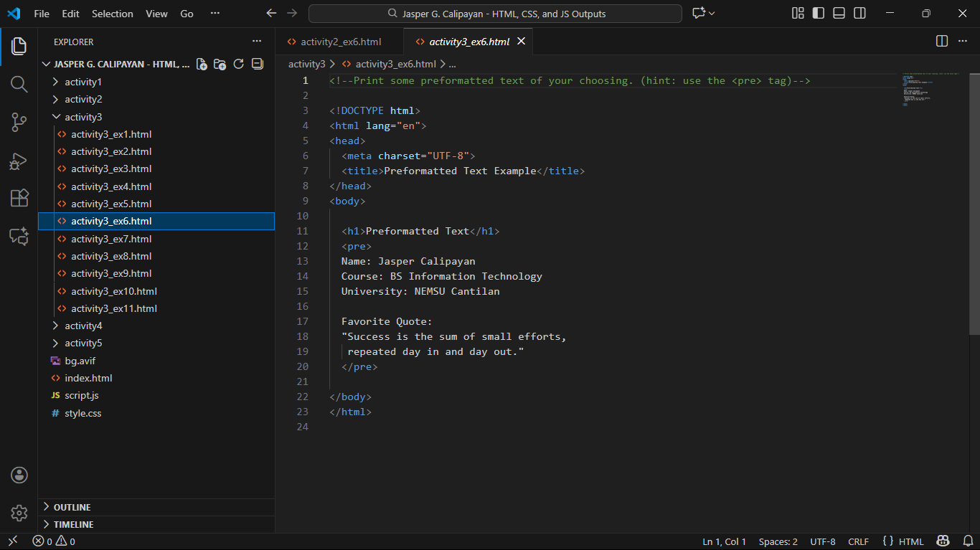Toggle the bottom panel visibility
Image resolution: width=980 pixels, height=550 pixels.
coord(839,14)
